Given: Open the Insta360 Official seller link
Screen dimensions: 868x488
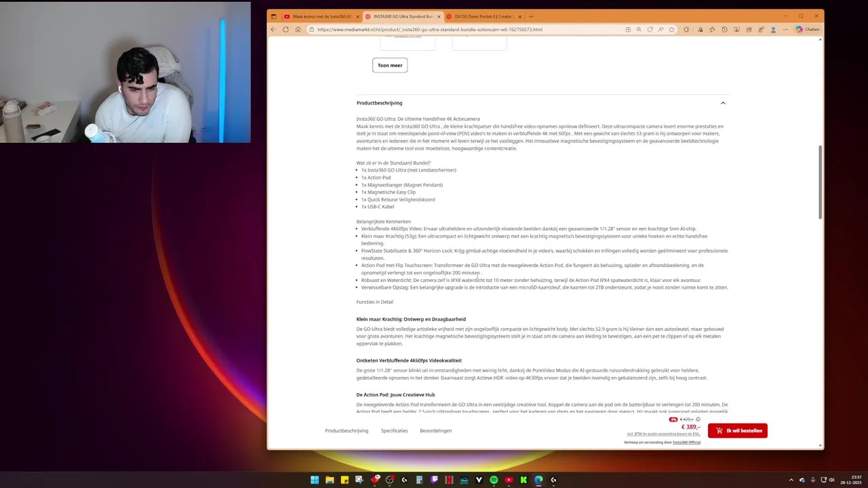Looking at the screenshot, I should click(686, 442).
